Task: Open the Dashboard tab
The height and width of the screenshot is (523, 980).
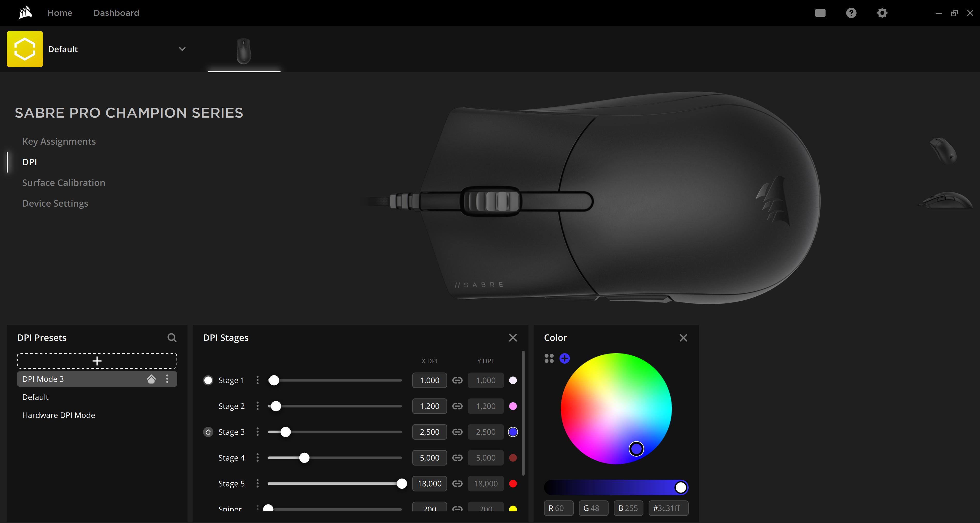Action: point(116,13)
